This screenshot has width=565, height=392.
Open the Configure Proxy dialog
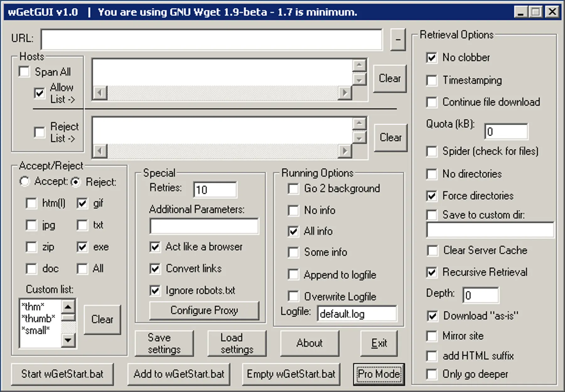pyautogui.click(x=204, y=310)
